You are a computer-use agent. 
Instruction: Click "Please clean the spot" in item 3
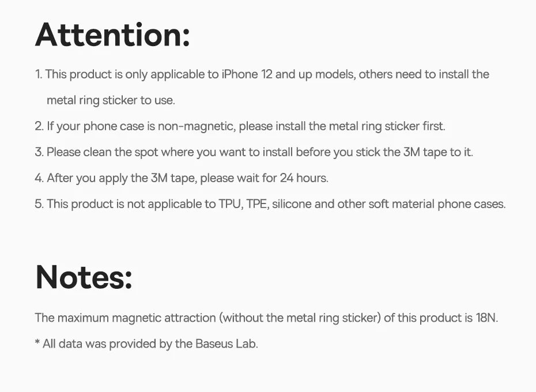[x=102, y=152]
